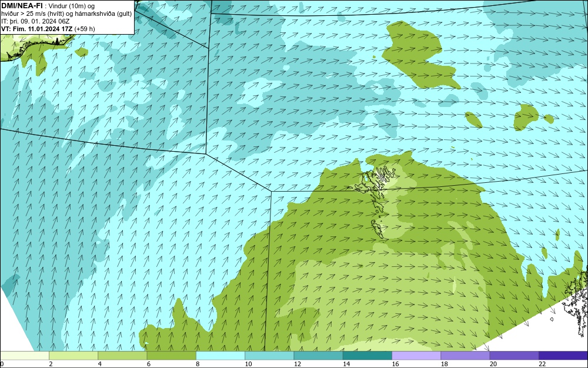Click the 14-16 m/s dark teal legend swatch
Viewport: 588px width, 368px height.
pos(367,355)
